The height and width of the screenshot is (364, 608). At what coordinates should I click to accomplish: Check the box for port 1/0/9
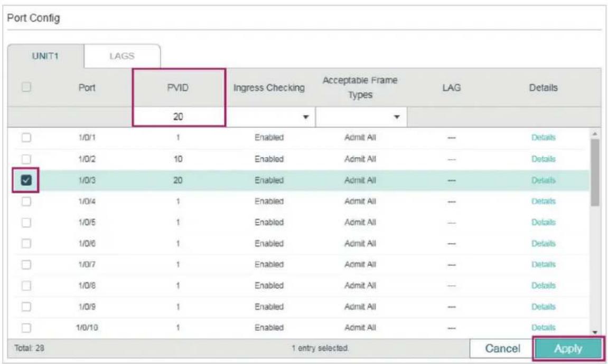(x=26, y=306)
